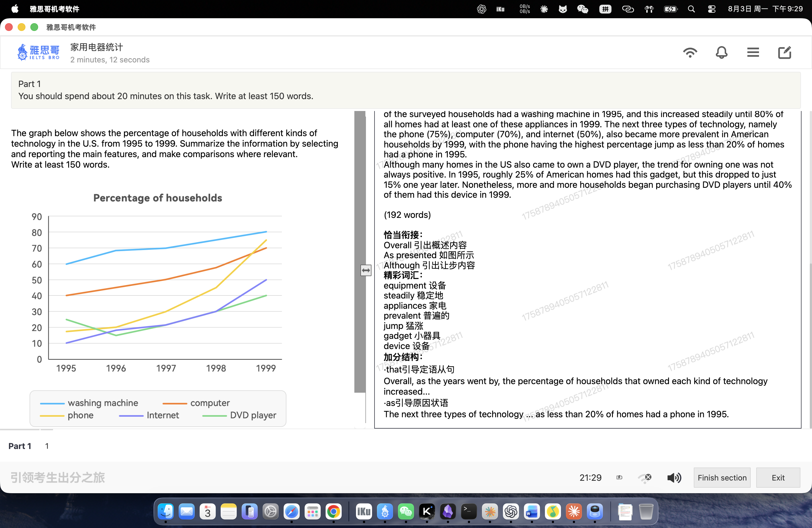Open the Apple menu
The image size is (812, 528).
click(x=15, y=9)
